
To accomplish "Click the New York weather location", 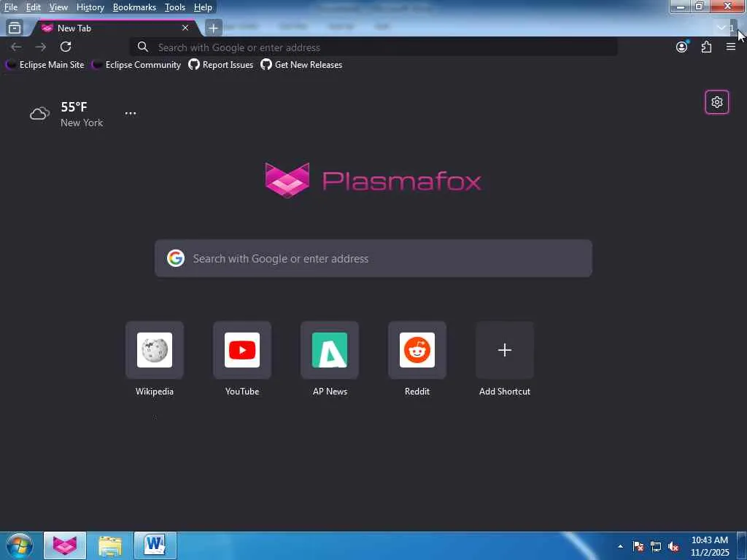I will tap(82, 122).
